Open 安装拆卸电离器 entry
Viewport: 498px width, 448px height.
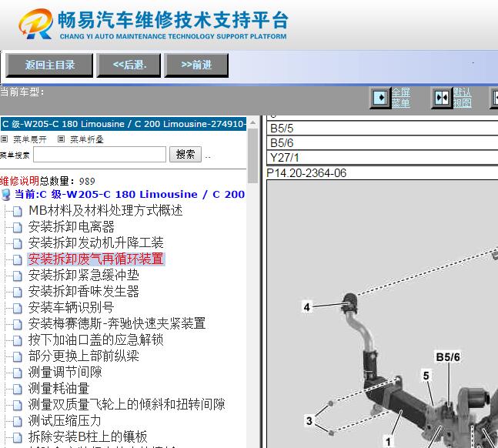click(x=72, y=226)
